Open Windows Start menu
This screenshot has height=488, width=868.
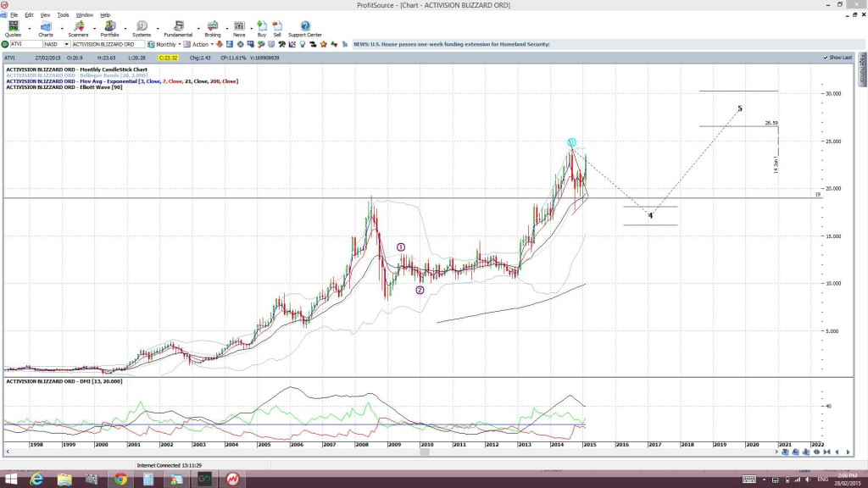click(10, 480)
